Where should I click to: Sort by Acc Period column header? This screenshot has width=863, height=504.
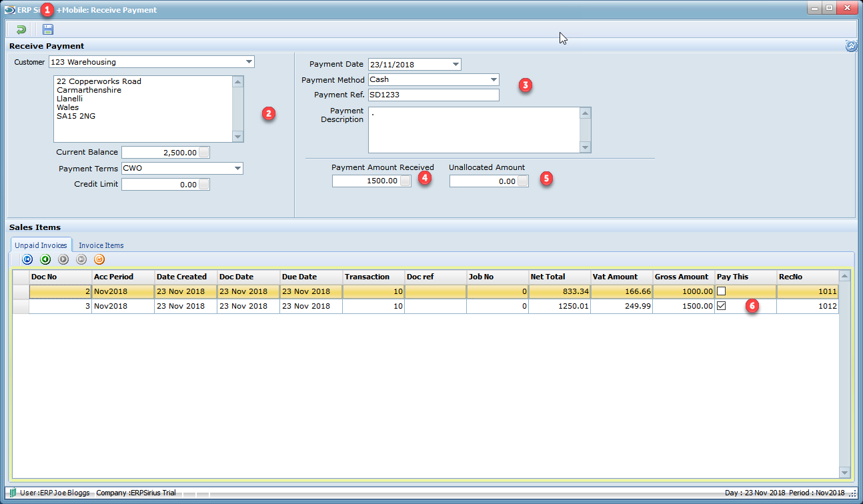click(x=123, y=277)
